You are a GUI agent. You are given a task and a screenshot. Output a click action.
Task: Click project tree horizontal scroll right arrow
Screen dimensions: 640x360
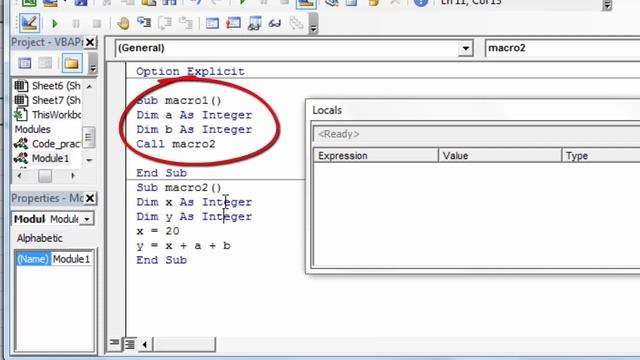pyautogui.click(x=73, y=176)
